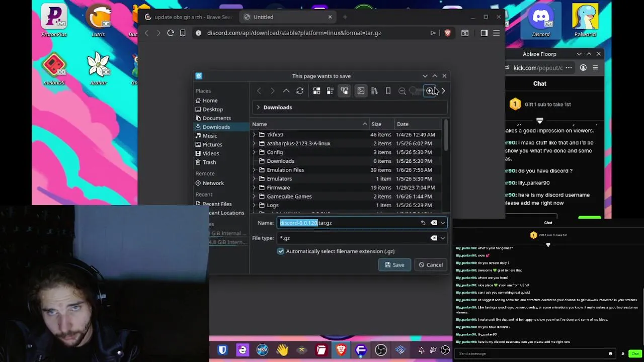644x362 pixels.
Task: Toggle the Brave sidebar panel
Action: [484, 33]
